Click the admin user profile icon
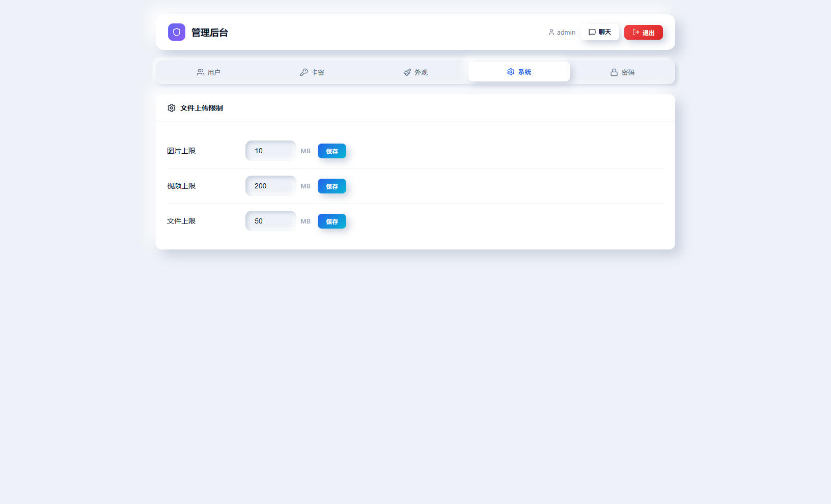This screenshot has width=831, height=504. pyautogui.click(x=551, y=32)
